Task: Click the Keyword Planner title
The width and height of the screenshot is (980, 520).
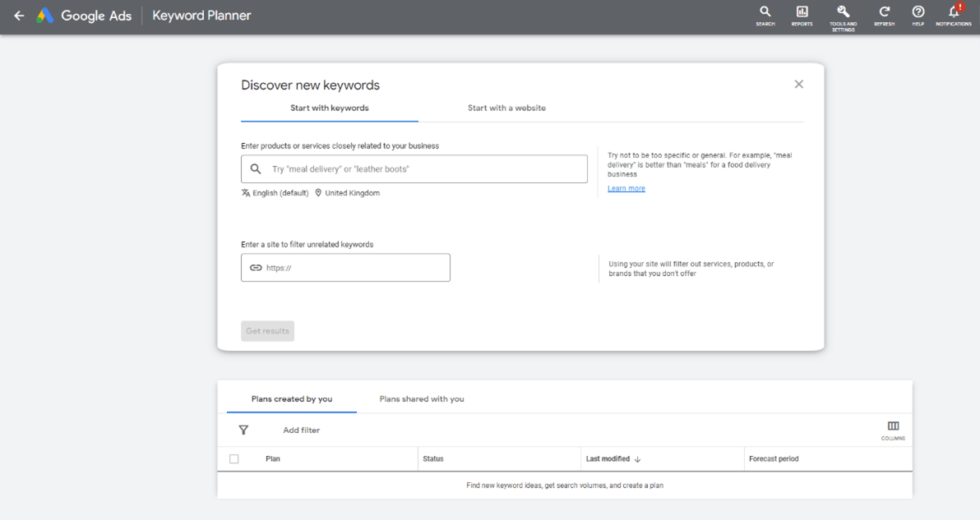Action: (202, 16)
